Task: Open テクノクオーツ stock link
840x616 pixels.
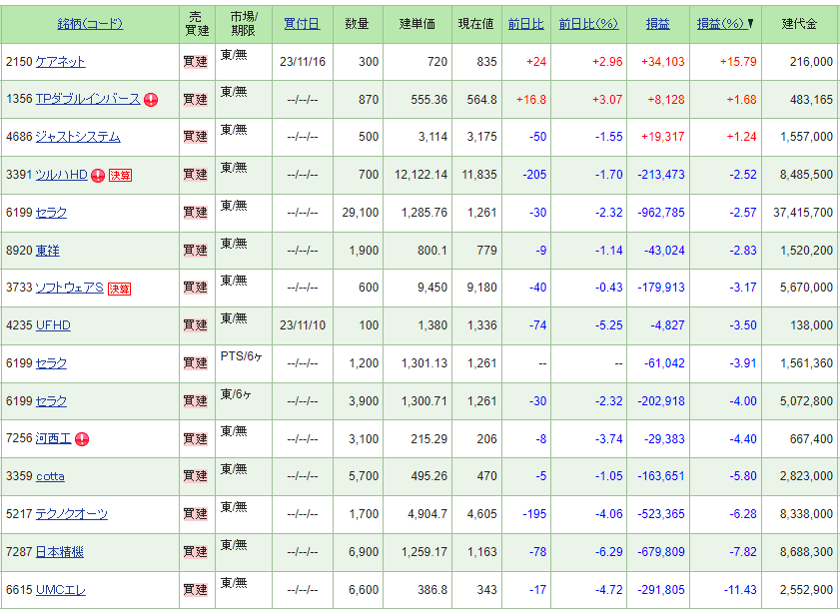Action: click(71, 514)
